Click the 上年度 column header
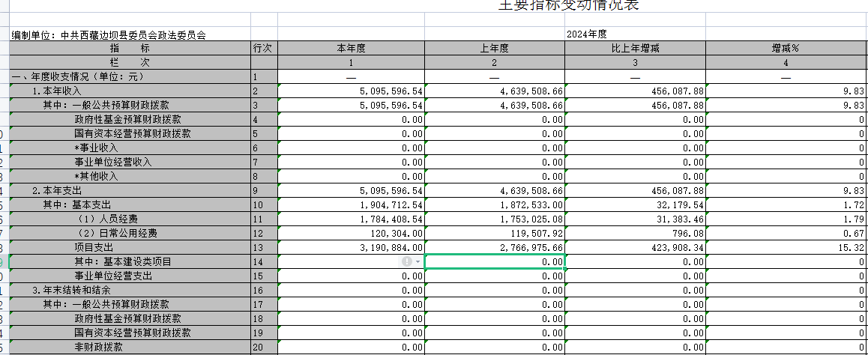Viewport: 868px width, 355px height. (494, 48)
